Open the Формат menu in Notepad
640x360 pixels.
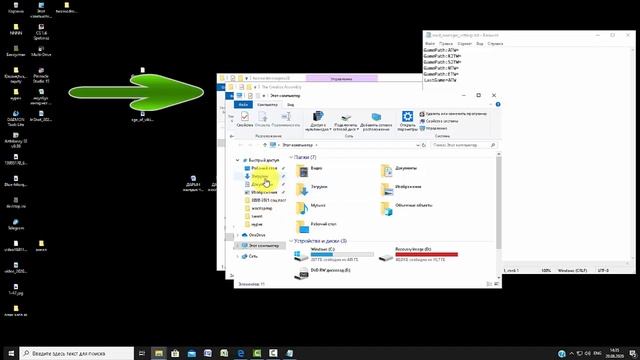coord(464,44)
